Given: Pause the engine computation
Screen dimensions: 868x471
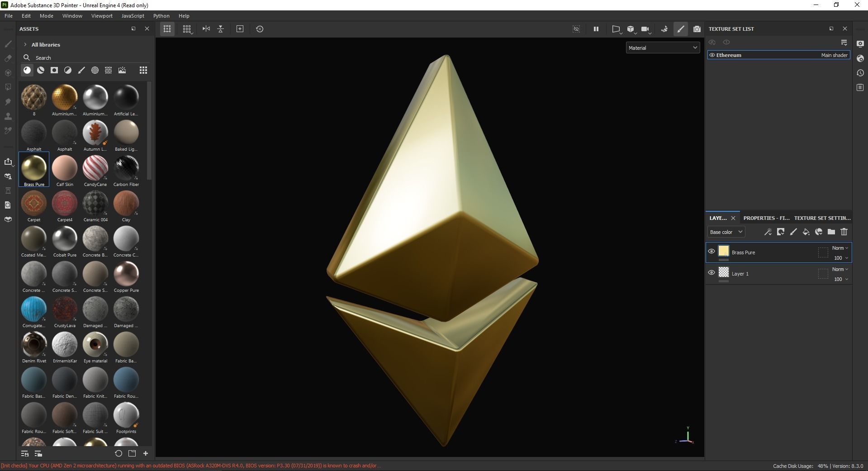Looking at the screenshot, I should click(596, 29).
